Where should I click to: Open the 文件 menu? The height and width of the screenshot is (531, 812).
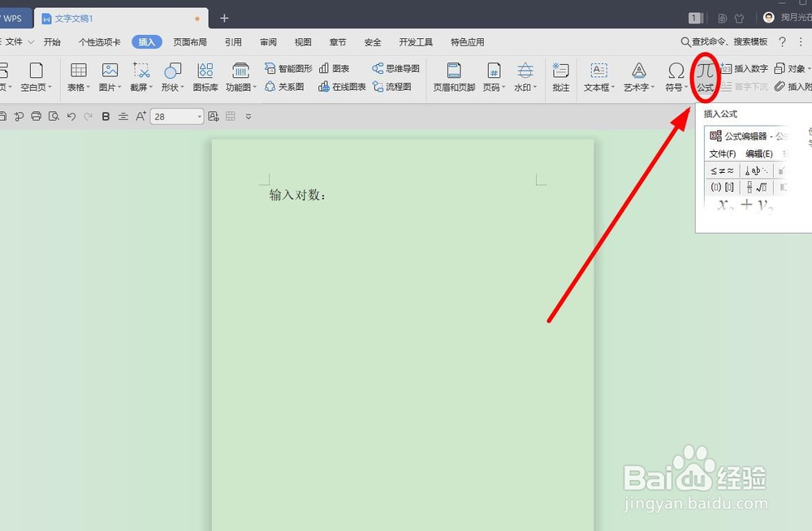(x=14, y=42)
